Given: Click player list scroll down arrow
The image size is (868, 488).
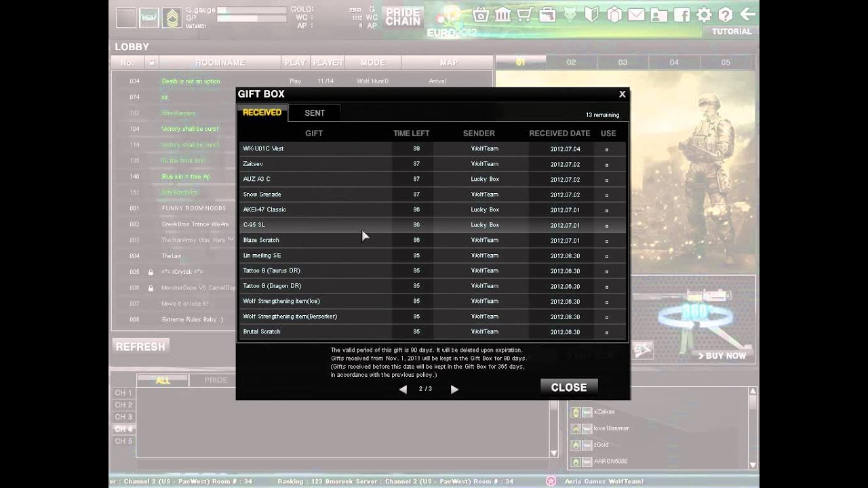Looking at the screenshot, I should point(753,464).
